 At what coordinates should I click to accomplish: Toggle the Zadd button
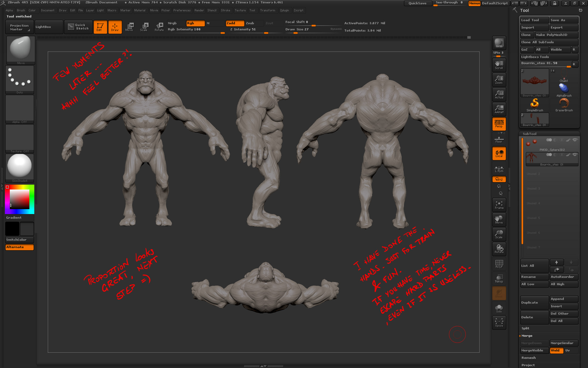pos(235,23)
